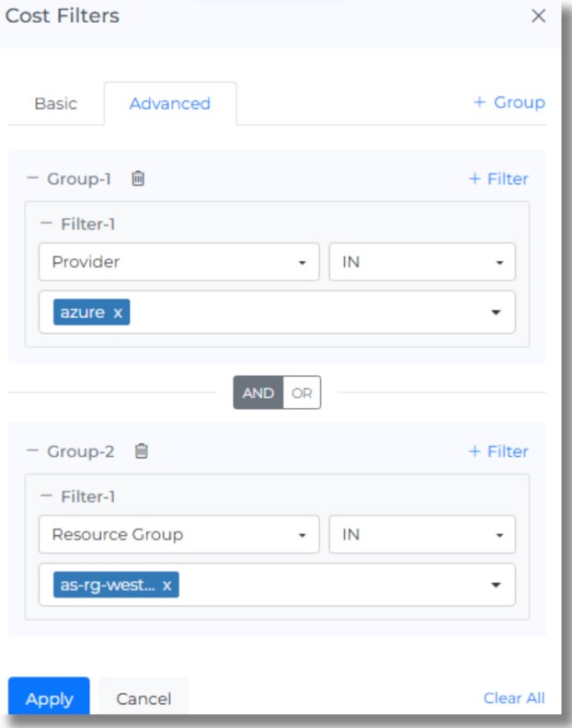Click the Clear All link
The width and height of the screenshot is (572, 728).
pos(514,699)
